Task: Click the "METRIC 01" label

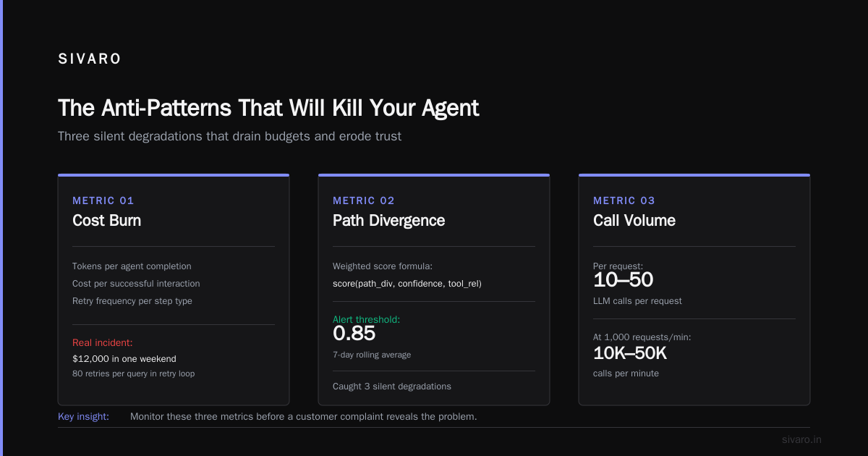Action: pos(103,200)
